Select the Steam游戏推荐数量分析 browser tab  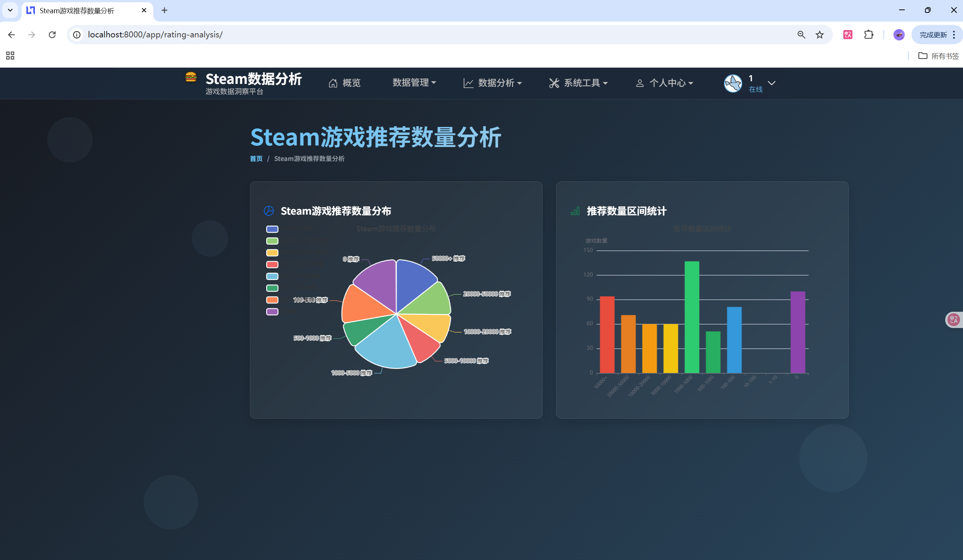coord(87,11)
